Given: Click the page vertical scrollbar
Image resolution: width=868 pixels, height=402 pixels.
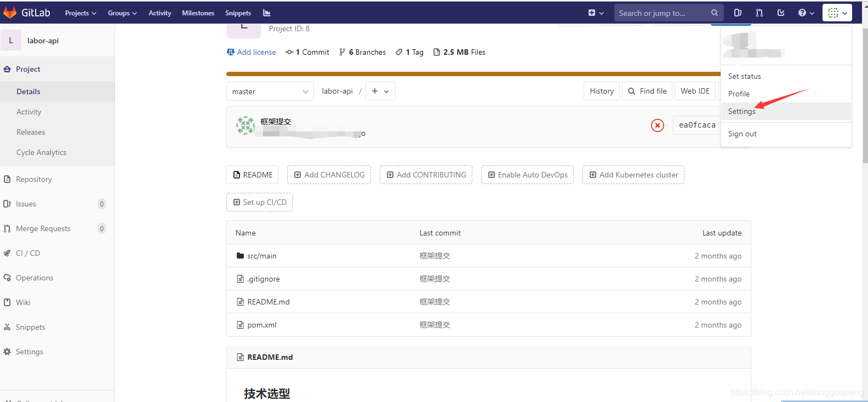Looking at the screenshot, I should coord(865,96).
